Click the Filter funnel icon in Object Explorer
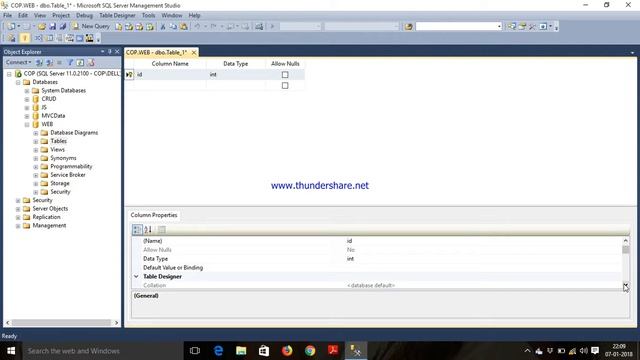This screenshot has height=360, width=640. click(x=70, y=62)
